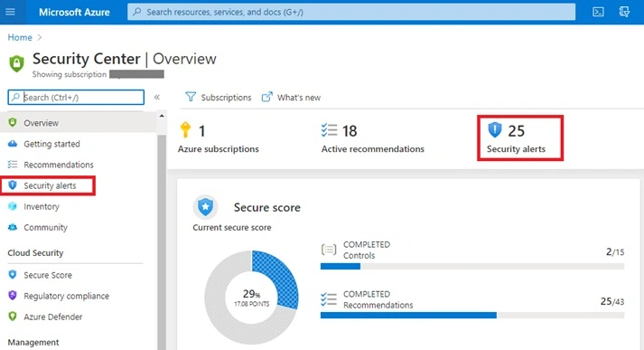Click the Security alerts shield icon in sidebar

click(13, 185)
